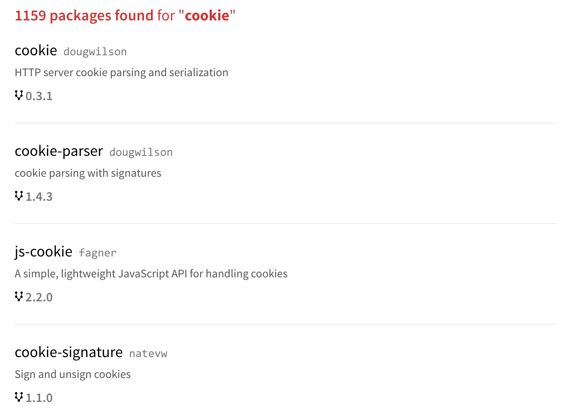Click the version icon beside 1.4.3
566x410 pixels.
coord(19,196)
